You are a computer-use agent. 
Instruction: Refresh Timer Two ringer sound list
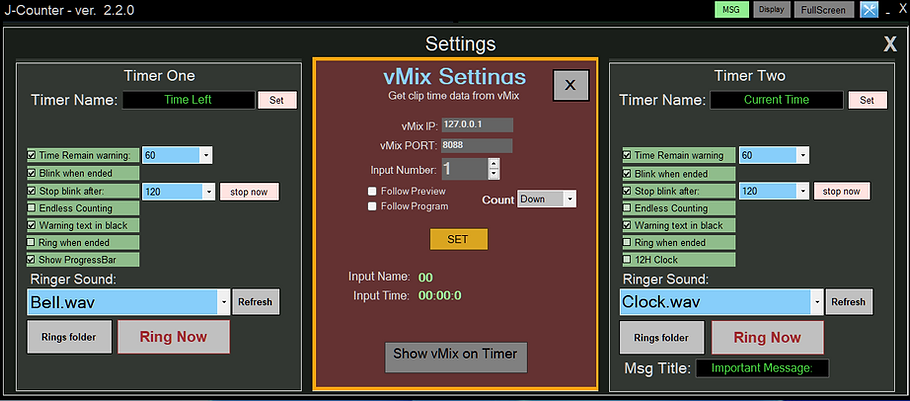(x=848, y=302)
